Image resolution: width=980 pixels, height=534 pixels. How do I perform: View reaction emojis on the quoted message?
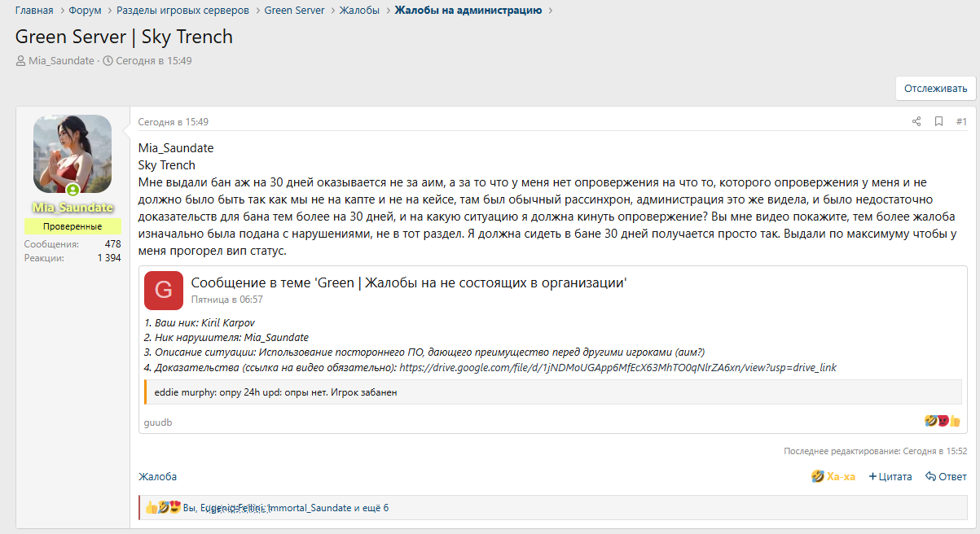pos(943,421)
